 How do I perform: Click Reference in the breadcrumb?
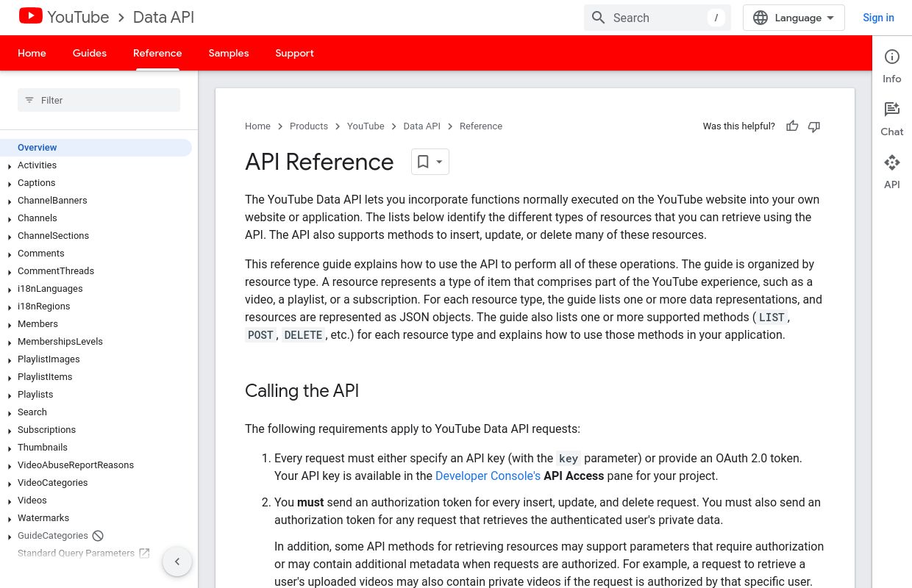481,126
